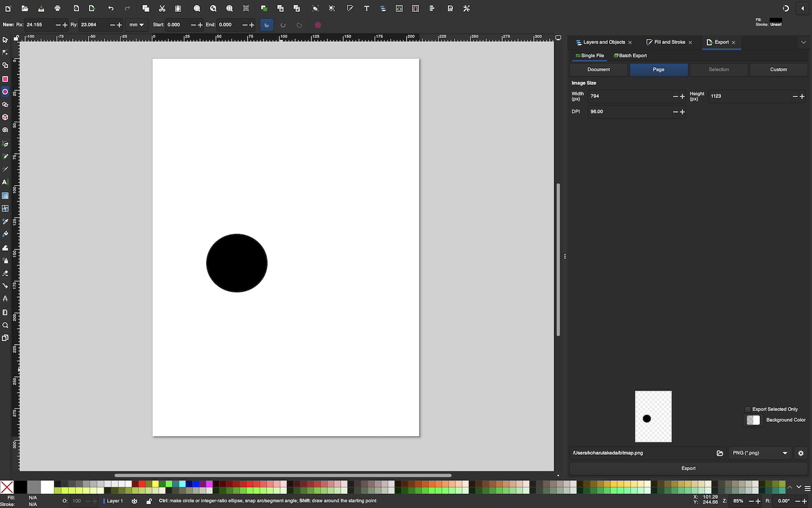Screen dimensions: 812x508
Task: Open Align and Distribute dialog icon
Action: tap(431, 9)
